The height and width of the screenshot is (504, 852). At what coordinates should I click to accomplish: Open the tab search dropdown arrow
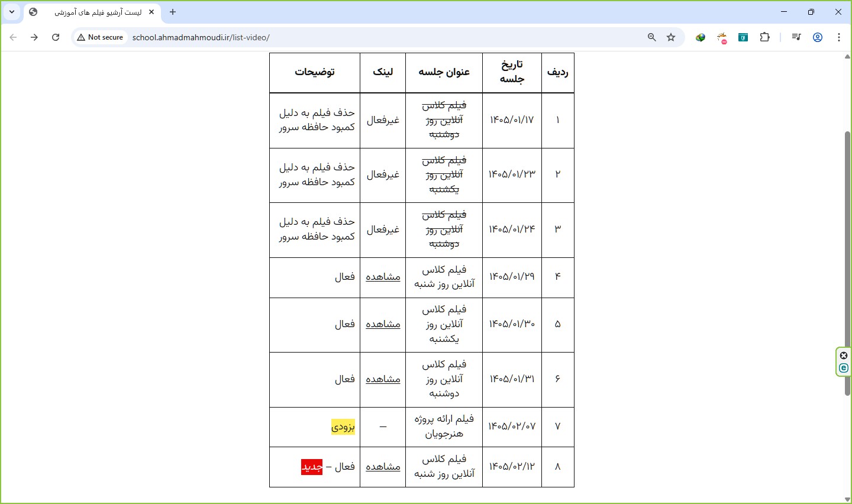pos(12,12)
